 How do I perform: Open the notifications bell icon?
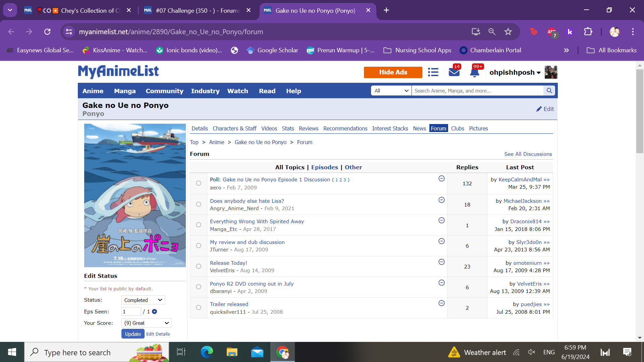point(475,72)
